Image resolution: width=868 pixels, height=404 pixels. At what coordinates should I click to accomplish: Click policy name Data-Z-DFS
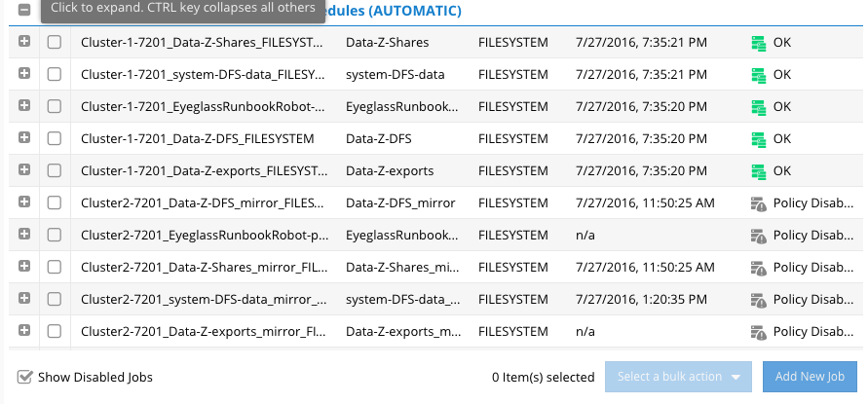coord(379,139)
